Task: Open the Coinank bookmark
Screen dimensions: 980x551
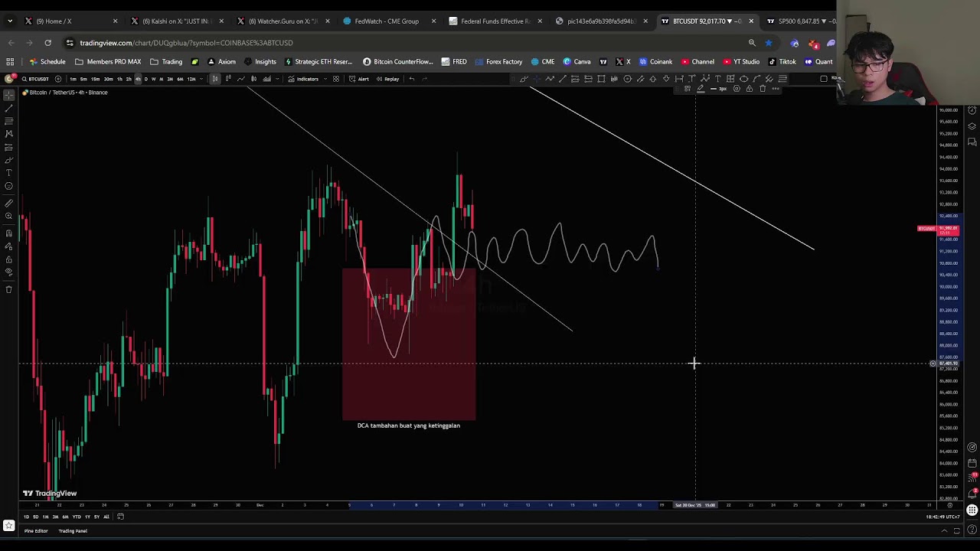Action: click(655, 62)
